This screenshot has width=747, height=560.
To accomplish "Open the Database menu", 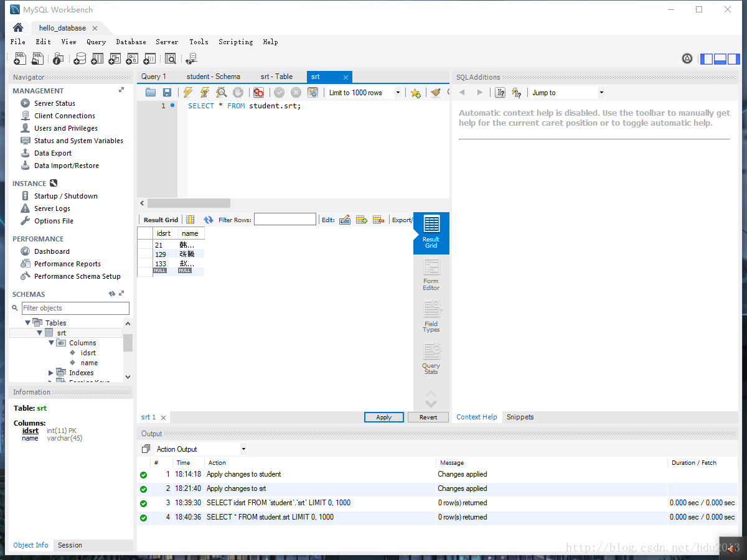I will coord(131,42).
